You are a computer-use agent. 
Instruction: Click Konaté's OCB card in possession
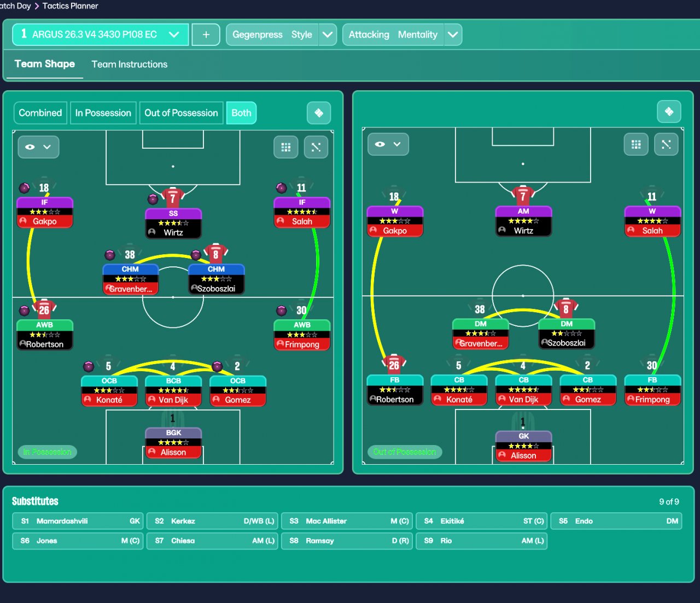[109, 390]
